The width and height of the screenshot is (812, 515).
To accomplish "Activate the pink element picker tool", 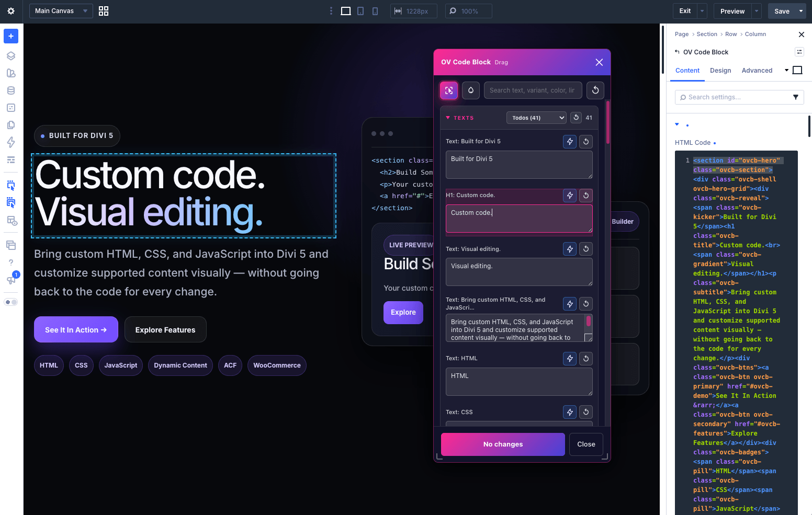I will 449,90.
